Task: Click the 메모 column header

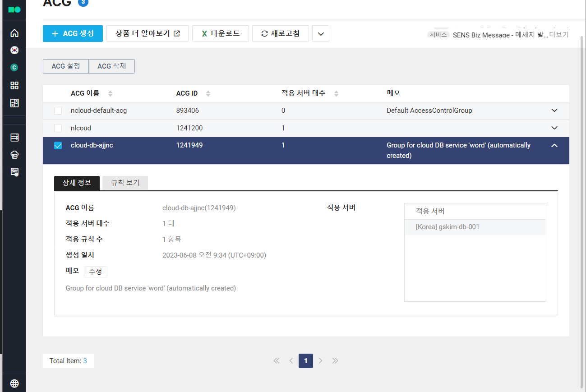Action: pos(393,93)
